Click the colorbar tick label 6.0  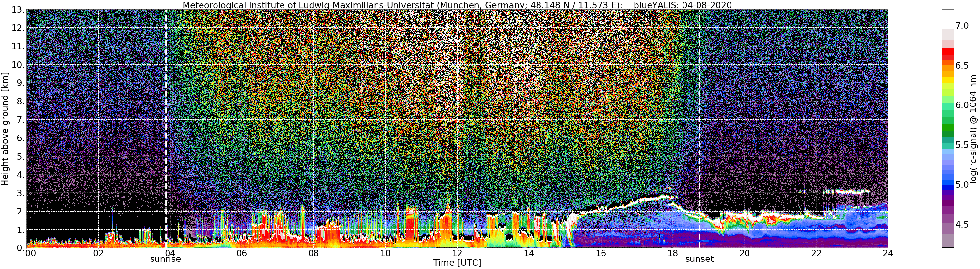coord(962,105)
